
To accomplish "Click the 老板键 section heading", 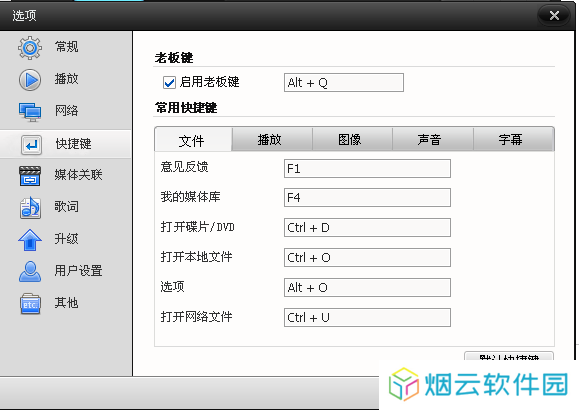I will pyautogui.click(x=174, y=58).
